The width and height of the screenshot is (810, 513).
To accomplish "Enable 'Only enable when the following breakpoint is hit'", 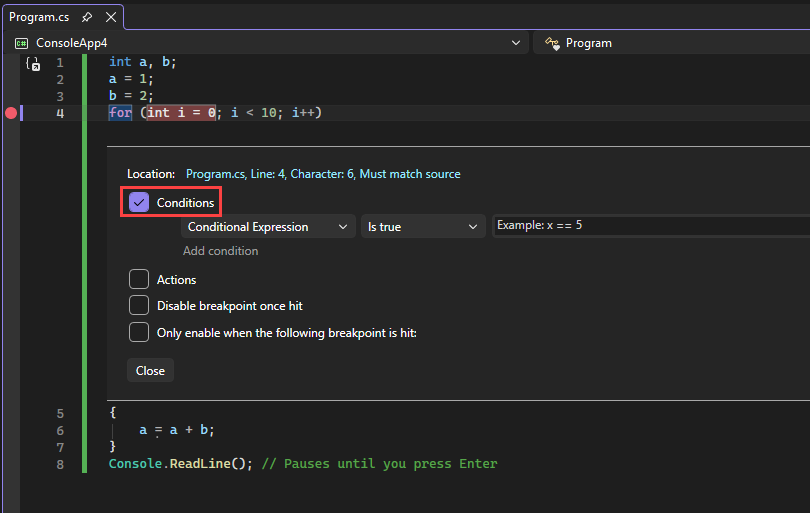I will (139, 332).
